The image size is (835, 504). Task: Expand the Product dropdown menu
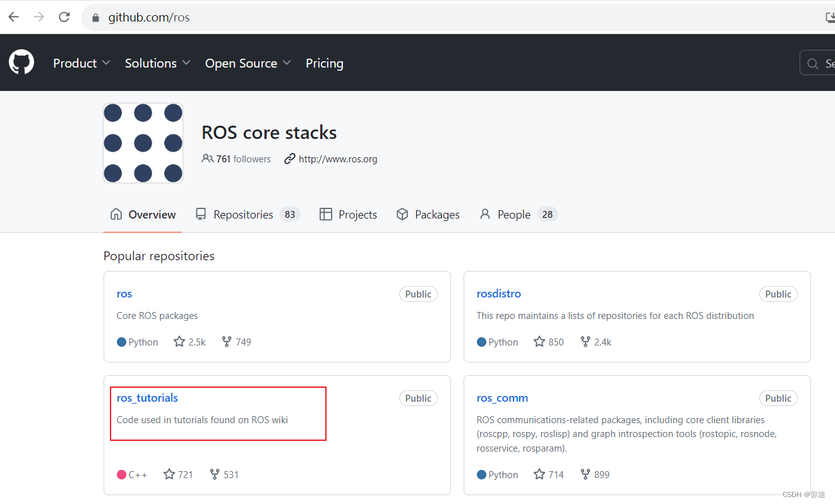(x=81, y=63)
